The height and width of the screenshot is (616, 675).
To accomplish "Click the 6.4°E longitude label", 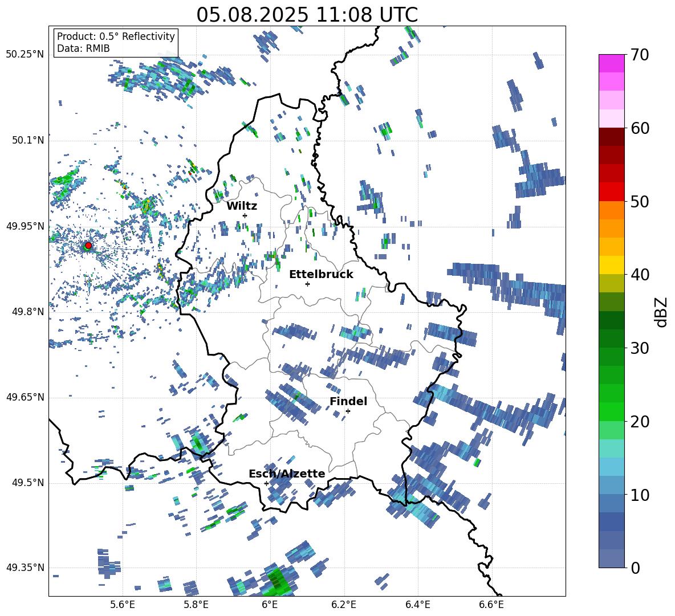I will (x=417, y=605).
